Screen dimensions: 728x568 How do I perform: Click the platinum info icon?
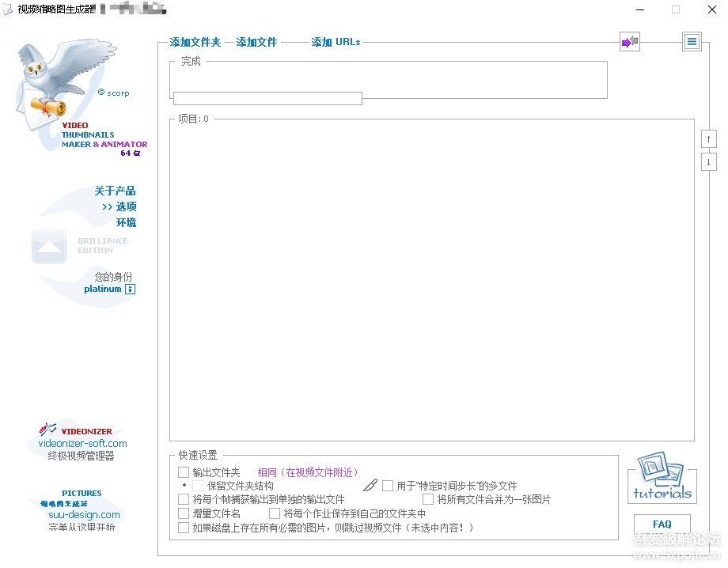(131, 290)
